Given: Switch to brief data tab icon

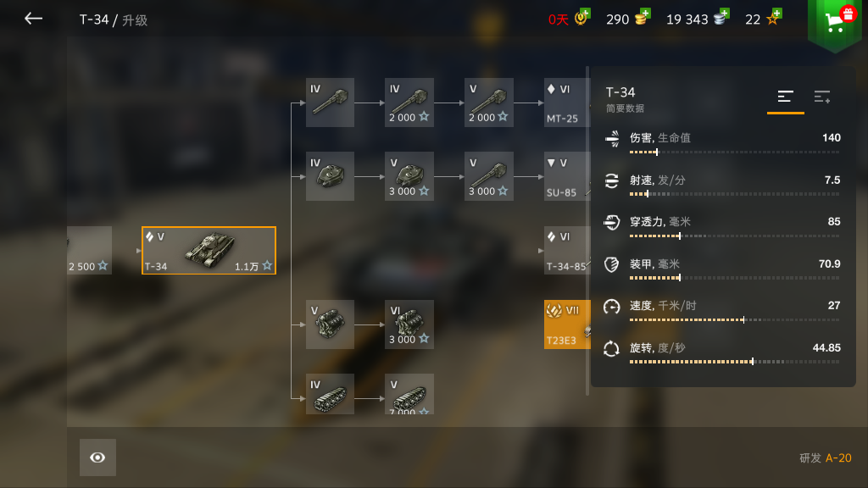Looking at the screenshot, I should click(x=786, y=97).
